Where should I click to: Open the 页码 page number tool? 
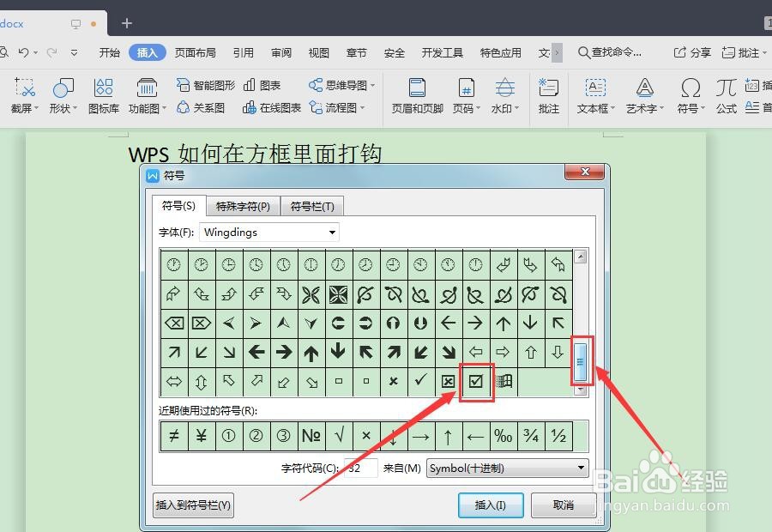[x=466, y=96]
